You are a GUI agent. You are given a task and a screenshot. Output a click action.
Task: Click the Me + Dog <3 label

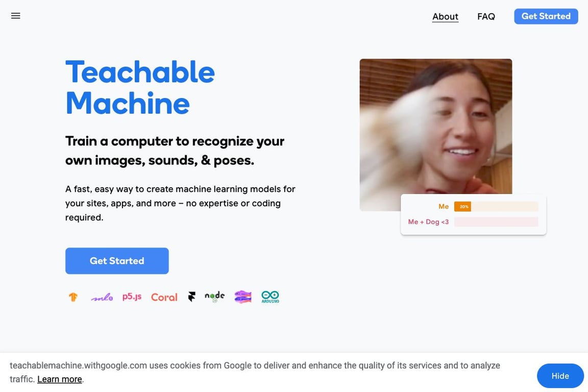428,222
